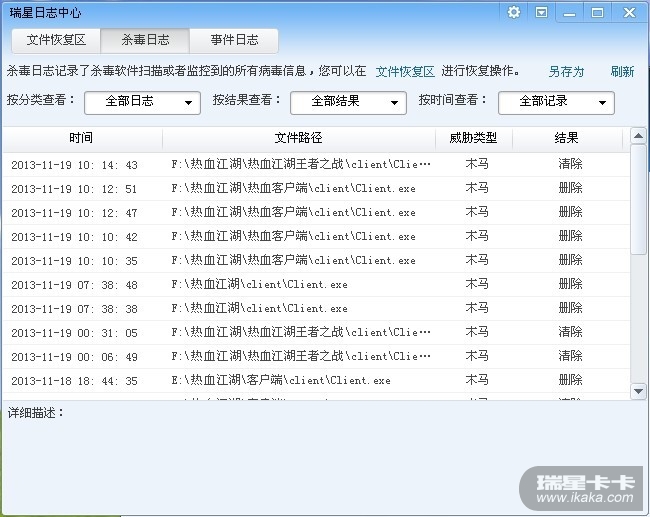Image resolution: width=650 pixels, height=517 pixels.
Task: Select the row dated 2013-11-19 07:38:48
Action: 316,285
